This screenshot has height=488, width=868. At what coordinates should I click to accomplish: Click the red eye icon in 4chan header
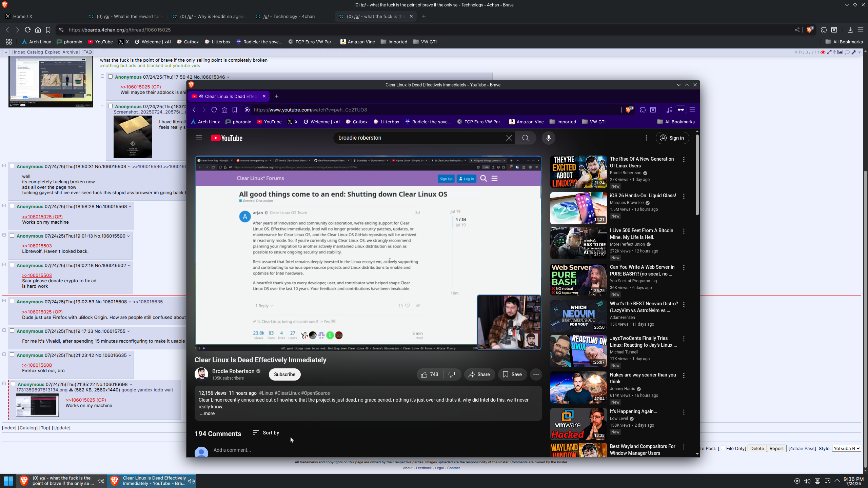pos(823,52)
